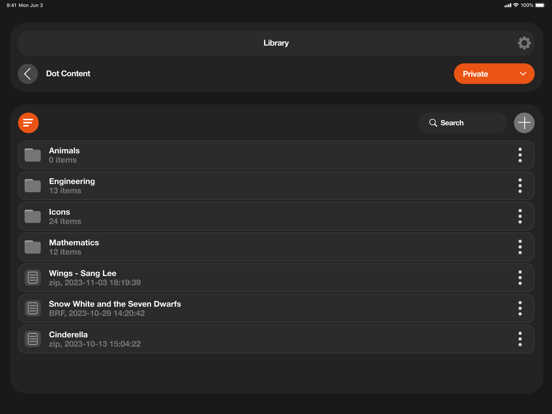Viewport: 552px width, 414px height.
Task: Click the Mathematics folder icon
Action: click(33, 247)
